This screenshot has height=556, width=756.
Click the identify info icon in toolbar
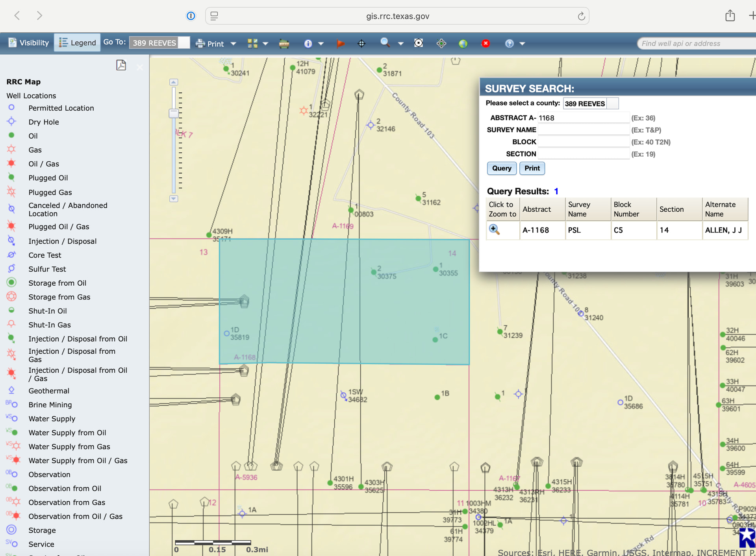pyautogui.click(x=308, y=43)
